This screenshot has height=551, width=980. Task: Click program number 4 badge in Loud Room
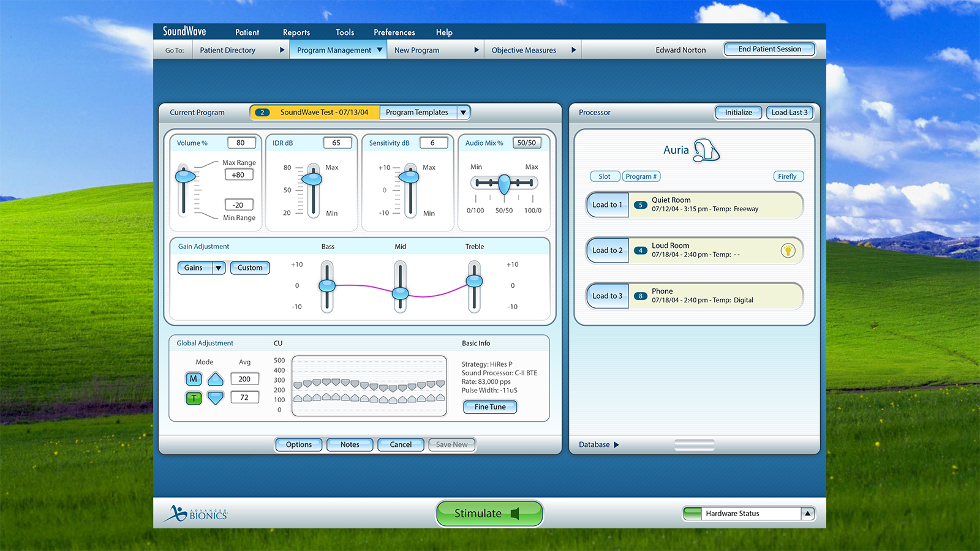click(x=641, y=250)
